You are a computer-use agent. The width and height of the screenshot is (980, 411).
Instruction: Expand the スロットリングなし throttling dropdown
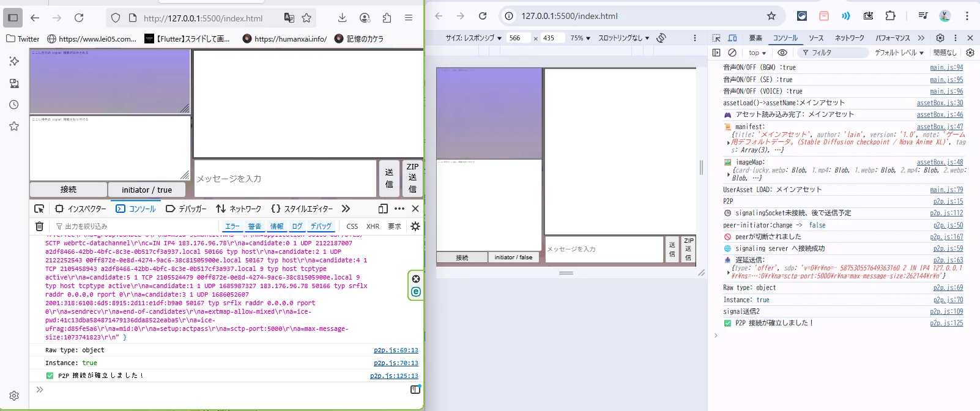pos(623,38)
